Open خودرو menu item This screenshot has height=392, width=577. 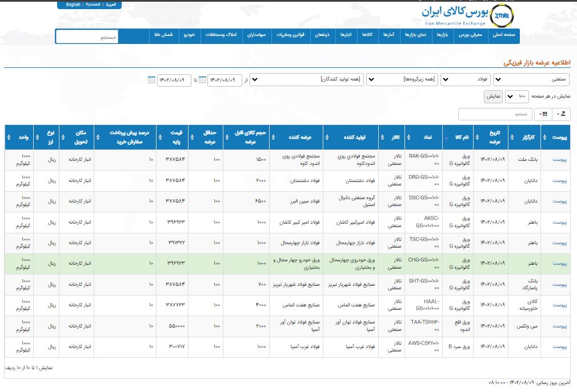coord(189,35)
